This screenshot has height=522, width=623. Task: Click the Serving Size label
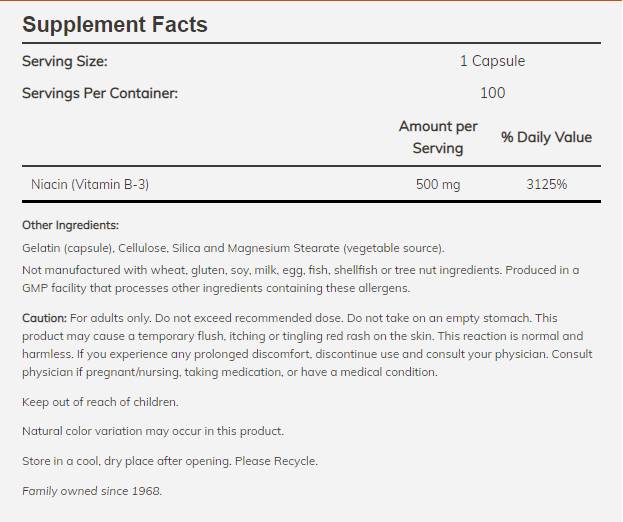65,61
